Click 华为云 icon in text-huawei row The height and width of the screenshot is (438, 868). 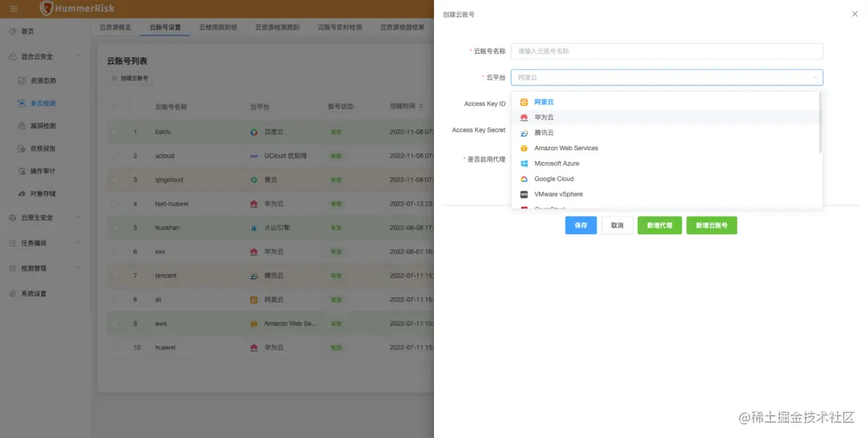[x=254, y=204]
